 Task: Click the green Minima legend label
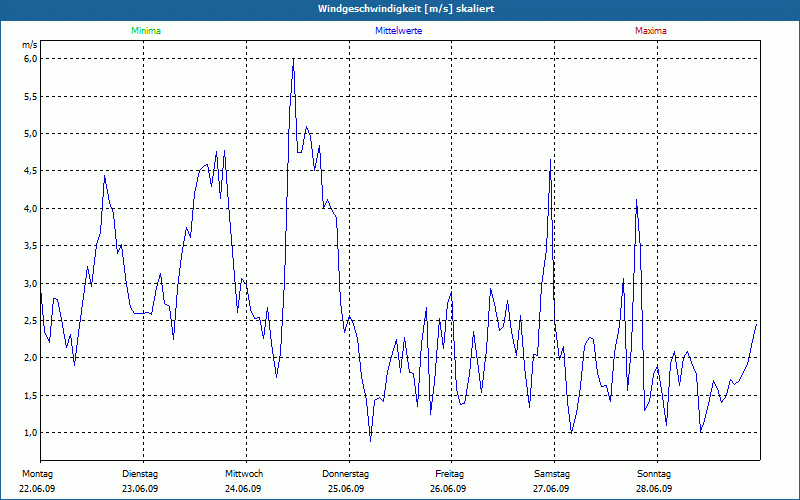click(146, 31)
